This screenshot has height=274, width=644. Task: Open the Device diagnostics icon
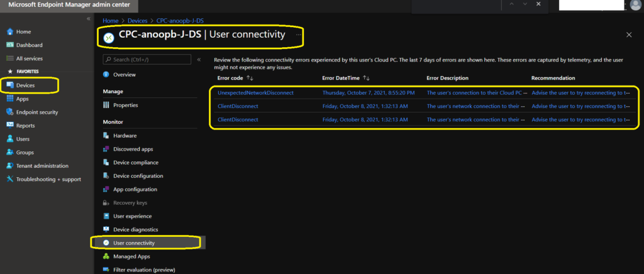point(106,230)
